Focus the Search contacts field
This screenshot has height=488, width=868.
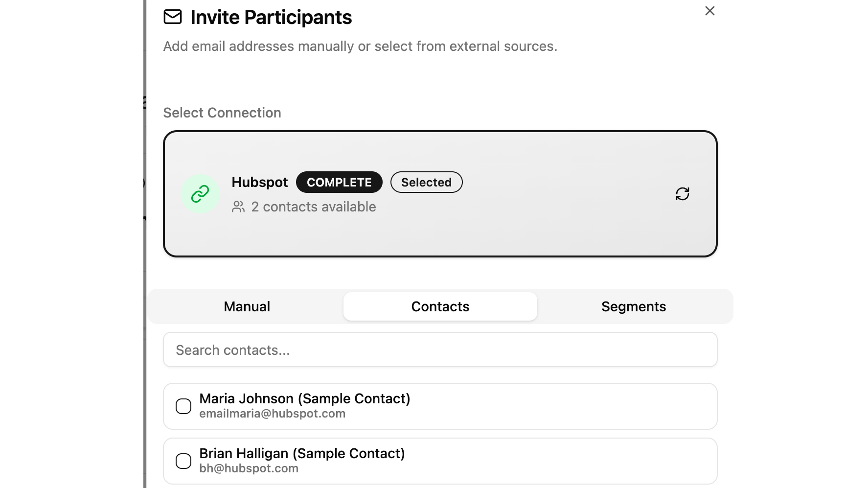tap(440, 350)
